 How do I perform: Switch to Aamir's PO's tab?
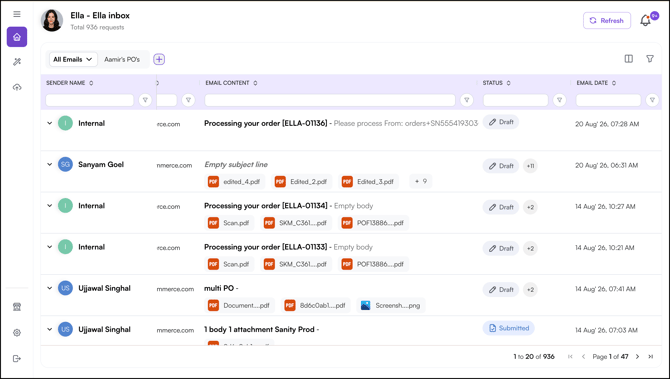point(122,59)
